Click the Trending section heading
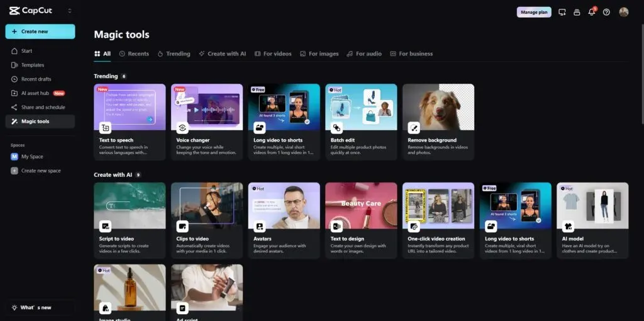This screenshot has height=321, width=644. tap(106, 76)
